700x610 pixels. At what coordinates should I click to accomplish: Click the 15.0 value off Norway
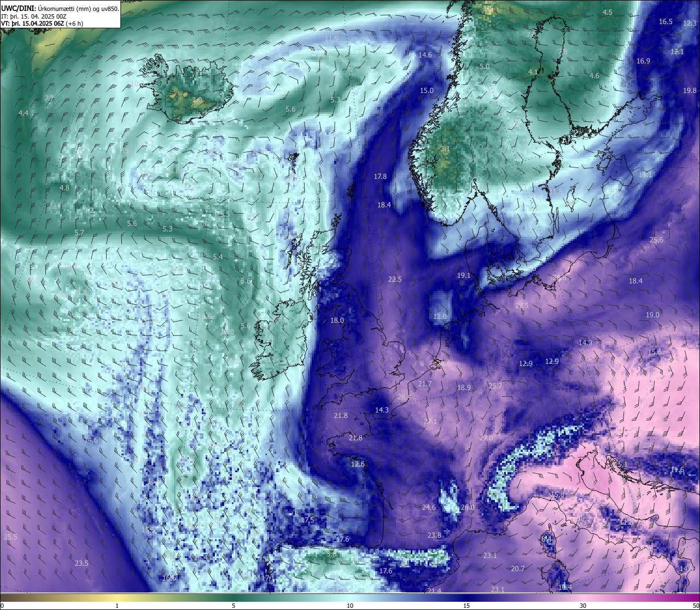(427, 90)
